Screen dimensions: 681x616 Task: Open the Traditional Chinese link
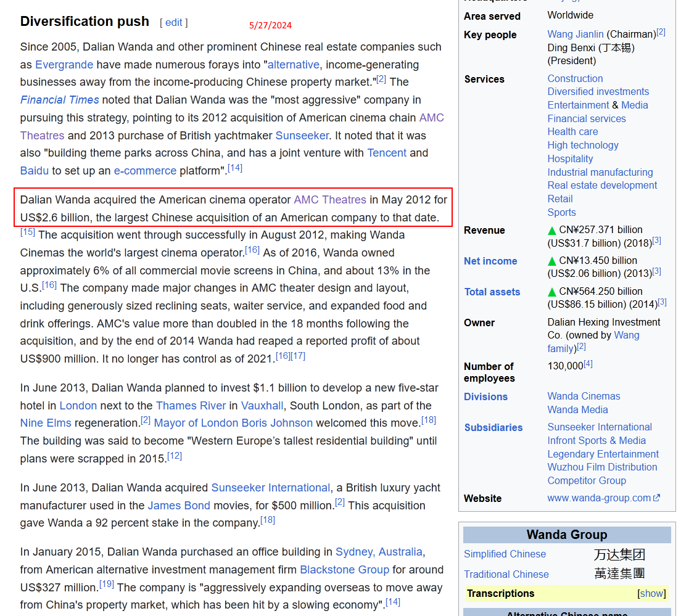[x=506, y=574]
